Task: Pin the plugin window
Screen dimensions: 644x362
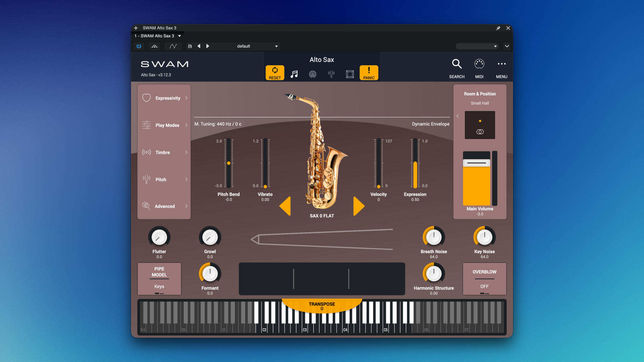Action: click(x=498, y=28)
